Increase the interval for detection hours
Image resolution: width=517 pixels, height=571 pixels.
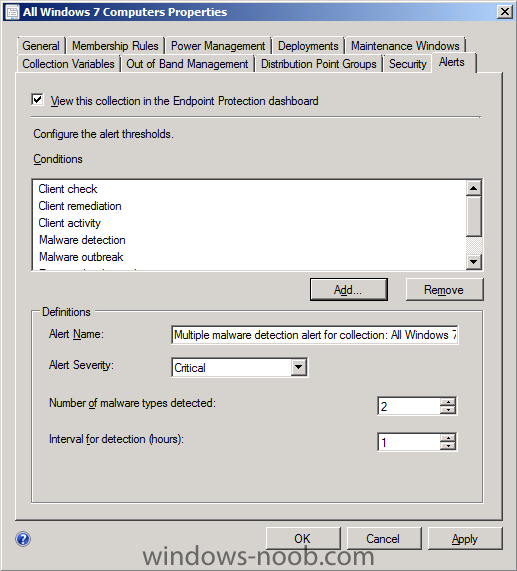(x=448, y=438)
